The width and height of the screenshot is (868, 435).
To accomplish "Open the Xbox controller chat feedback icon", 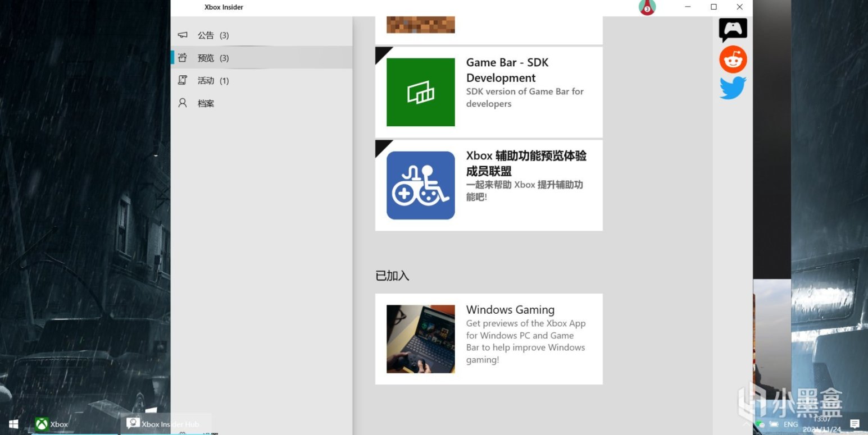I will [733, 30].
